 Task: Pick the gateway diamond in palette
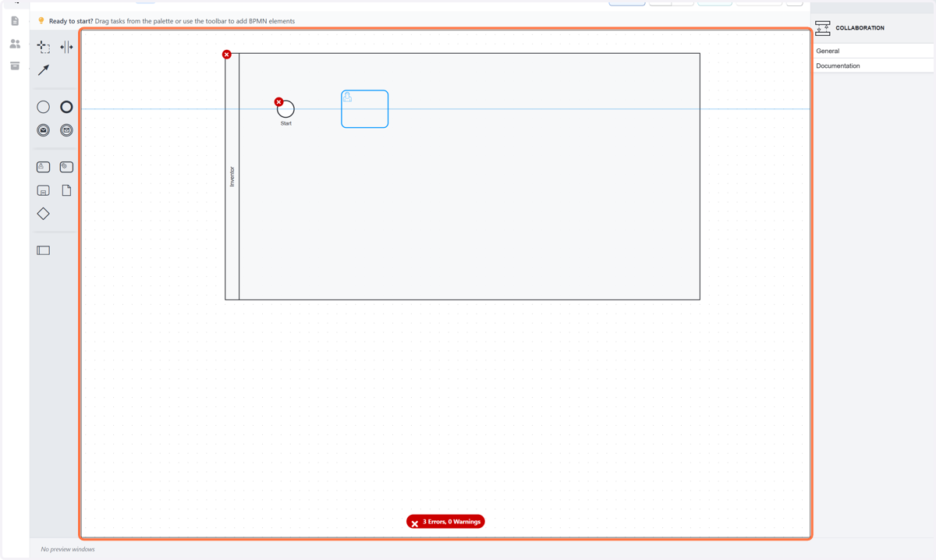click(44, 214)
